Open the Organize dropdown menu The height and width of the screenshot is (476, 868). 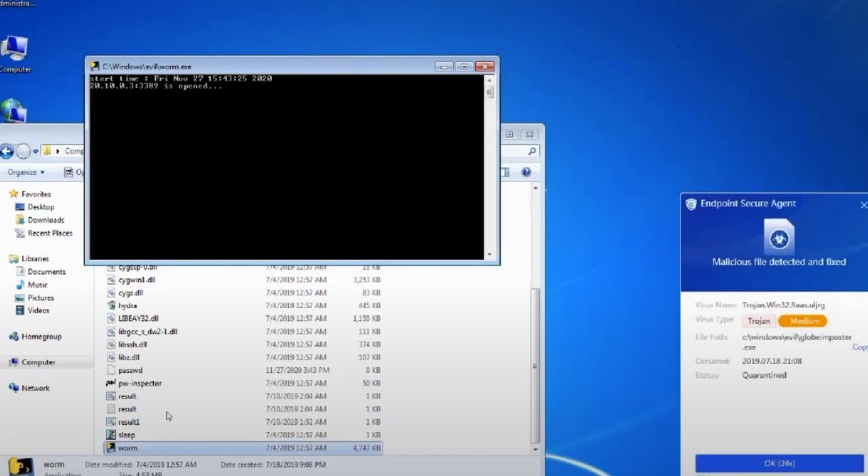tap(26, 172)
